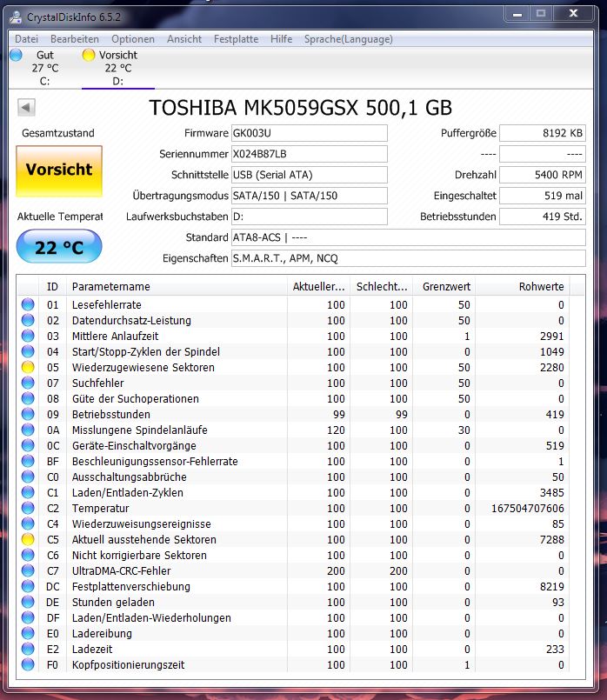Viewport: 607px width, 700px height.
Task: Open the Datei menu
Action: 26,39
